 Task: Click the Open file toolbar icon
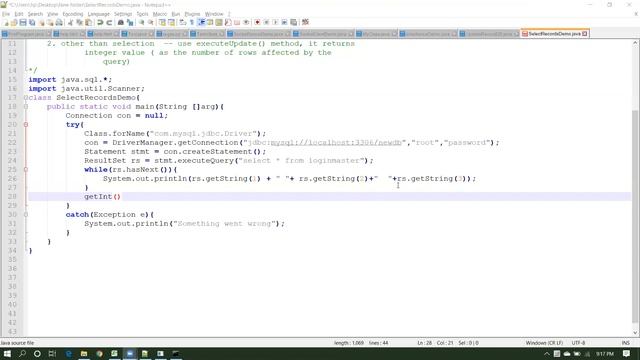point(14,22)
